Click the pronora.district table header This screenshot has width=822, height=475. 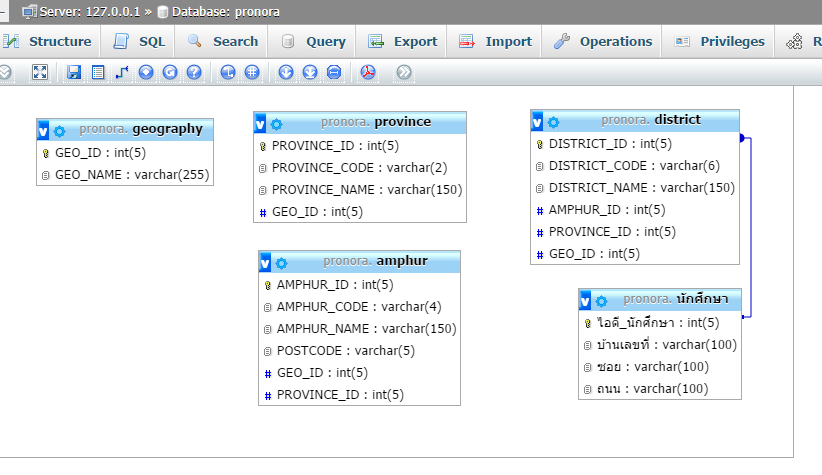[x=651, y=120]
